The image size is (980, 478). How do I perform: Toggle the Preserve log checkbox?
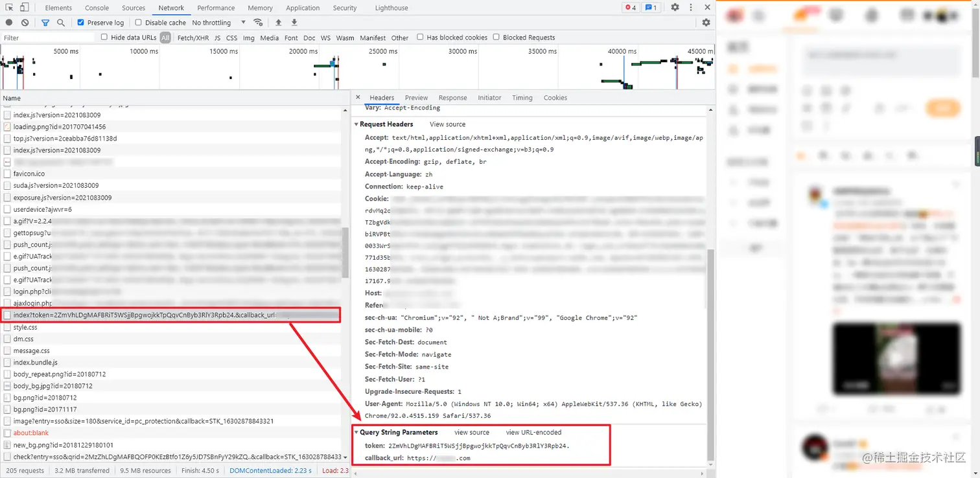80,23
